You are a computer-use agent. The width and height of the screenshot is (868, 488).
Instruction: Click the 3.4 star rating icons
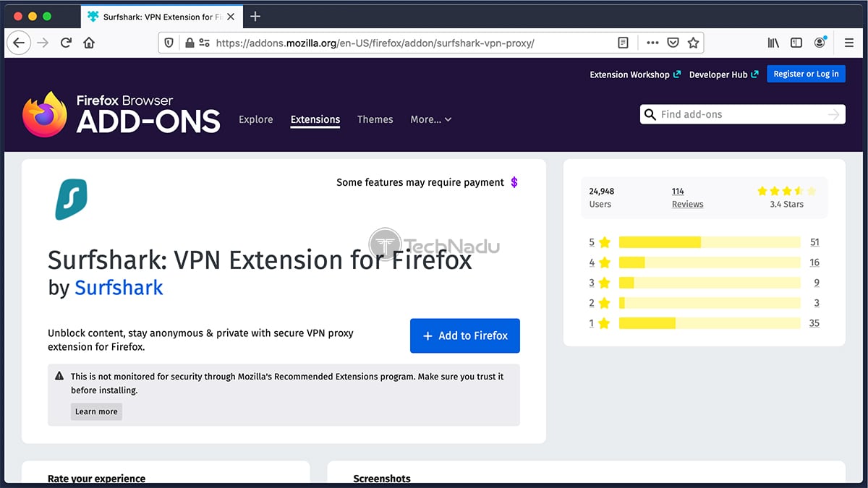click(x=786, y=191)
